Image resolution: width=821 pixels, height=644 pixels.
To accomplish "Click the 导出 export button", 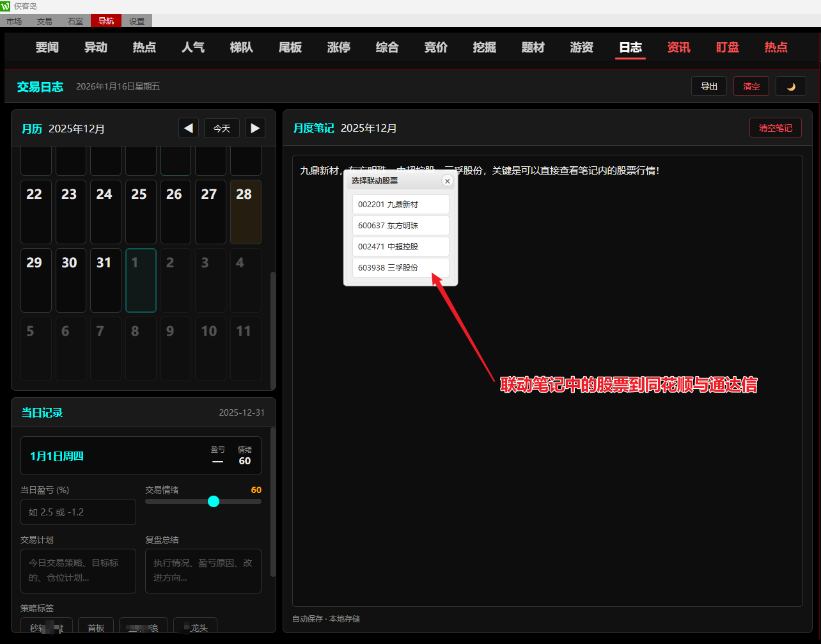I will click(x=709, y=86).
